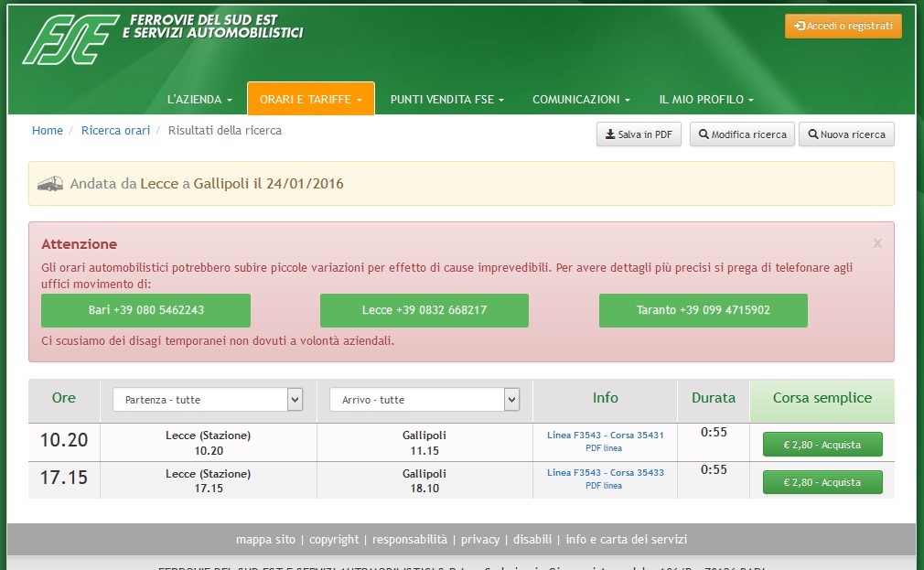Open Linea F3543 - Corsa 35433 link
This screenshot has width=924, height=570.
point(606,473)
